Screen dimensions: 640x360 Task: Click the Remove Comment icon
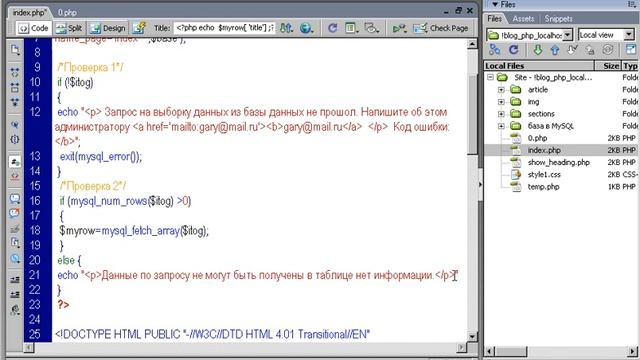(x=15, y=213)
